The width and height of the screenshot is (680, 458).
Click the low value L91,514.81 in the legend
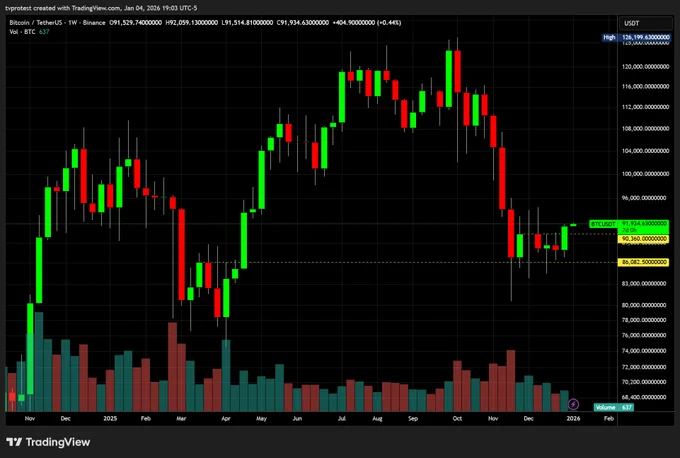pos(247,23)
